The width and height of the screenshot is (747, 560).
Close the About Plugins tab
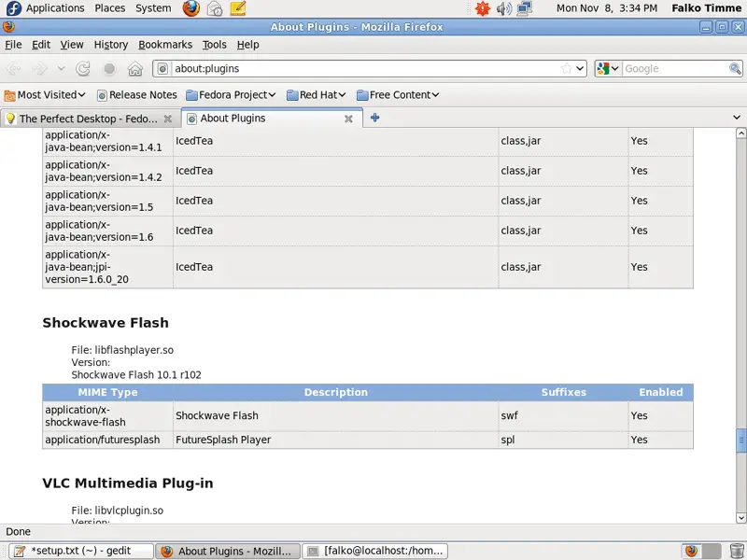(x=348, y=119)
